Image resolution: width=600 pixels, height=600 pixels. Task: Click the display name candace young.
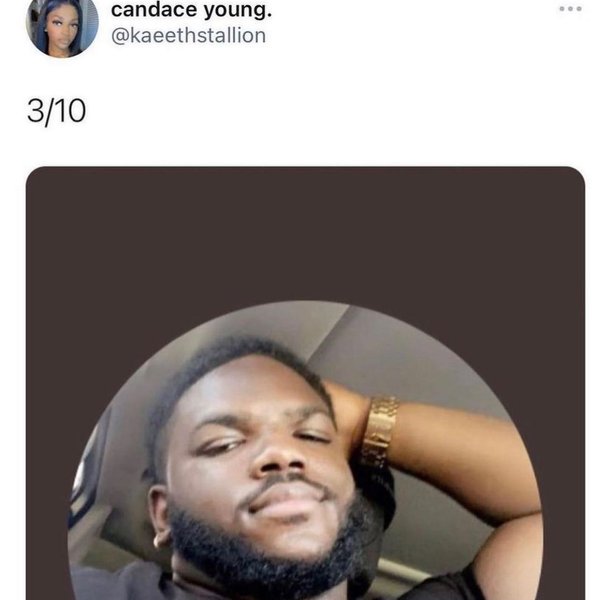[x=191, y=10]
